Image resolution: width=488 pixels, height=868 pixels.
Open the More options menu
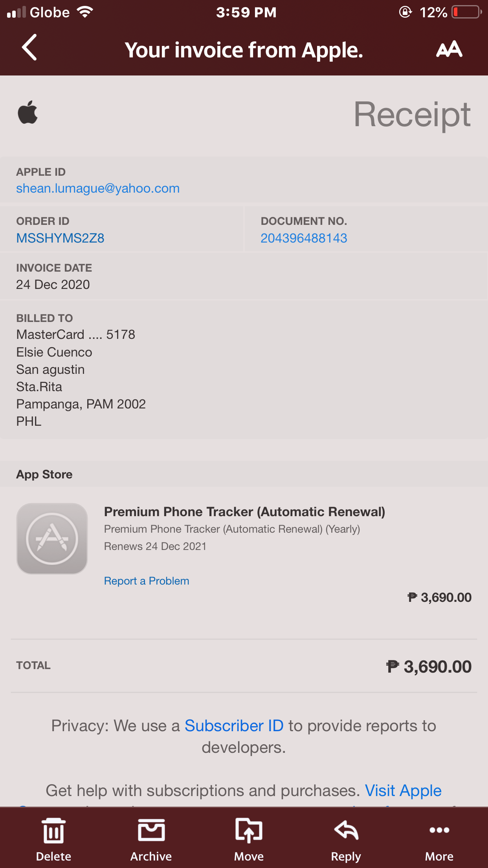tap(439, 830)
